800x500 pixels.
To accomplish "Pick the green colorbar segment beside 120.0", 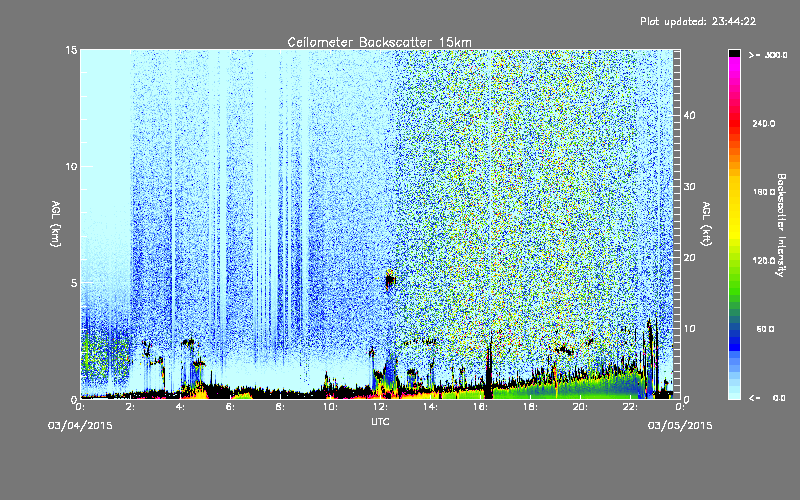I will (x=734, y=265).
